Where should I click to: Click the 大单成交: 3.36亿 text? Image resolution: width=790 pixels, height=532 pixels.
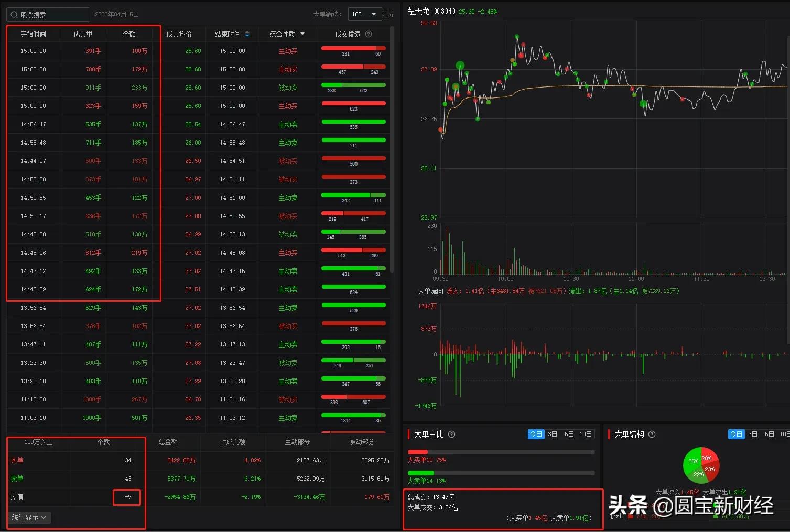(432, 507)
